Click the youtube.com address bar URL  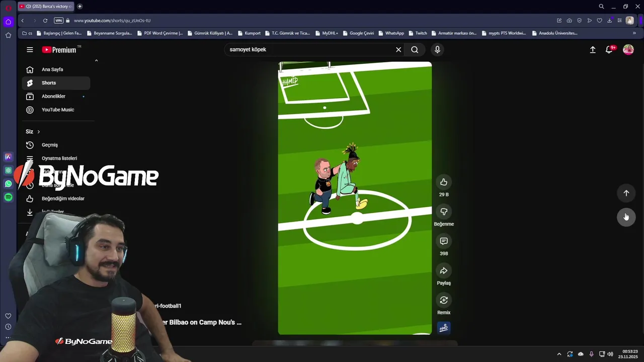112,21
